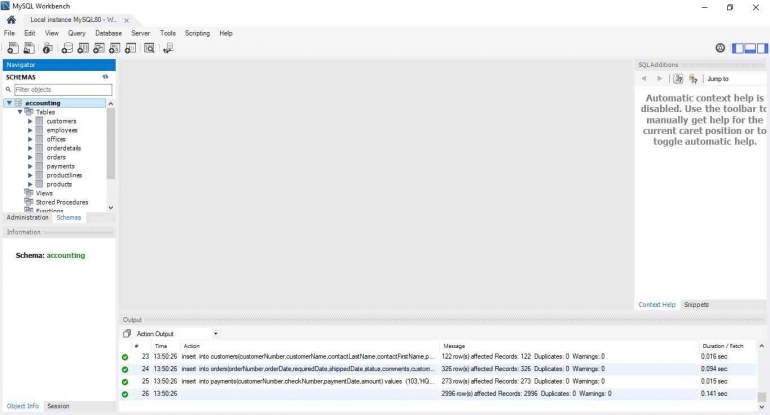Create a new view from the toolbar
The width and height of the screenshot is (770, 415).
(99, 48)
